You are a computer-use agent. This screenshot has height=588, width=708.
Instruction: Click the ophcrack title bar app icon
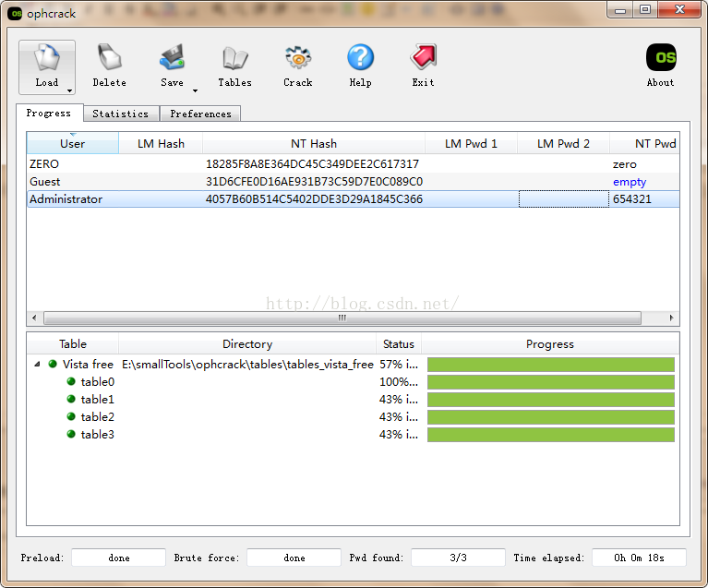(x=15, y=14)
